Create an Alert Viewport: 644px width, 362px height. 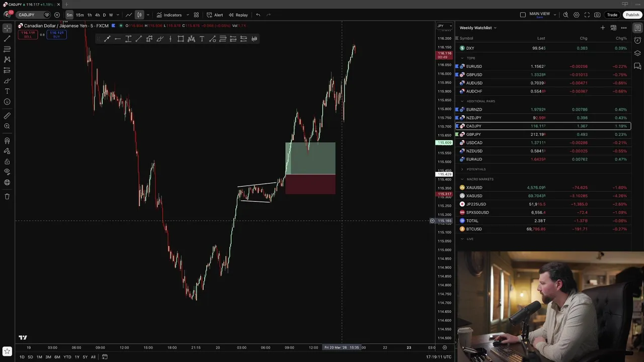click(x=215, y=15)
